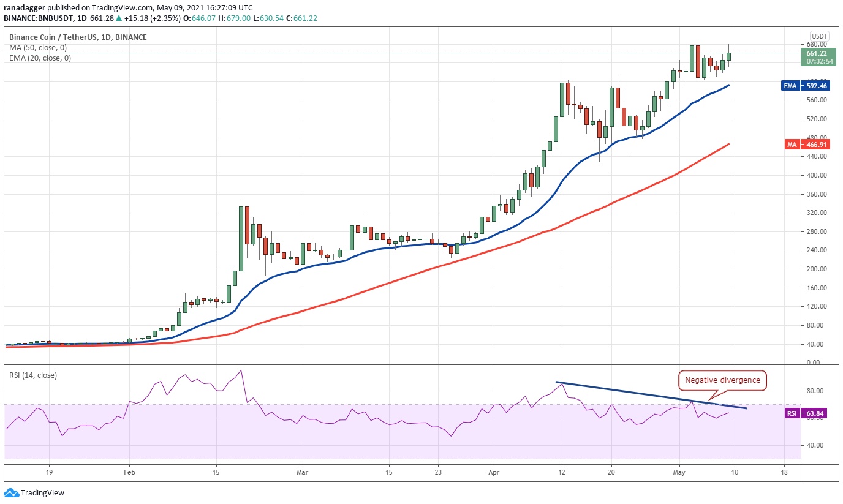Click the 'EMA (20, close, 0)' indicator legend
Screen dimensions: 843x504
[40, 58]
